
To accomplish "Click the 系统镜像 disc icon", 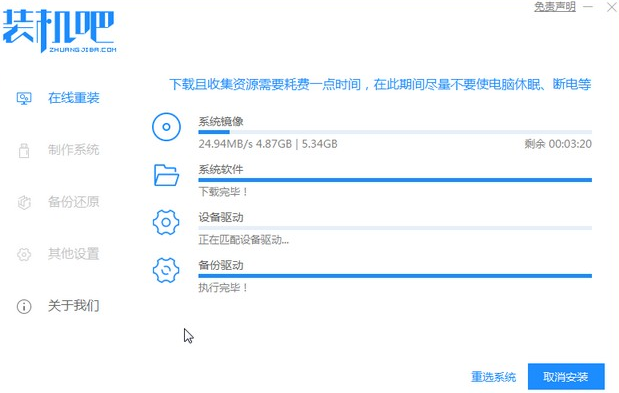I will pyautogui.click(x=166, y=127).
